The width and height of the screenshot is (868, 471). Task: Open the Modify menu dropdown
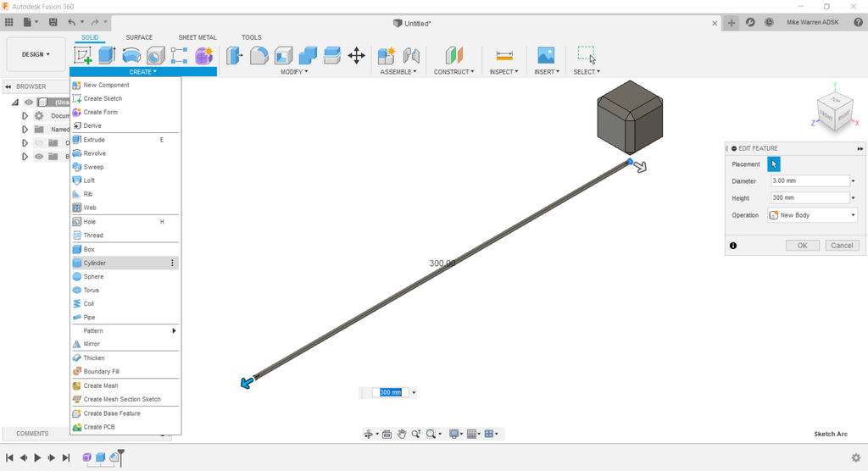tap(294, 71)
